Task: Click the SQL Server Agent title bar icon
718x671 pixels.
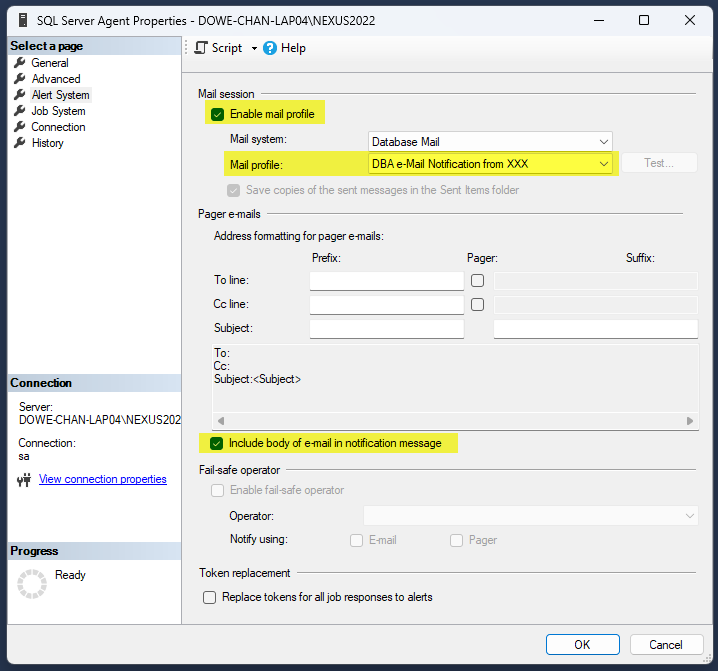Action: (19, 20)
